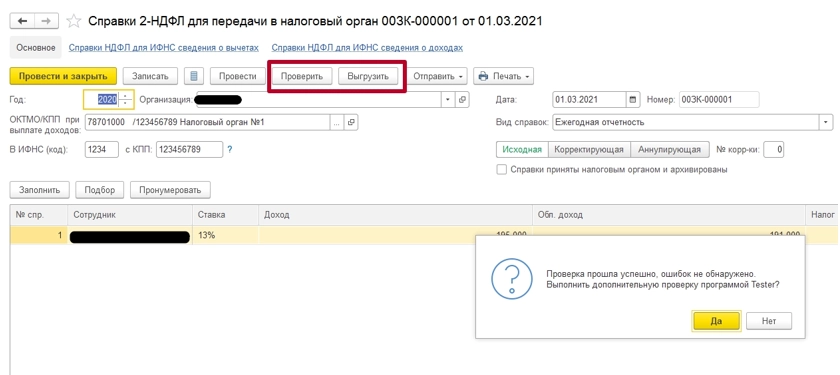Viewport: 840px width, 375px height.
Task: Focus the с КПП field 123456789
Action: click(189, 149)
